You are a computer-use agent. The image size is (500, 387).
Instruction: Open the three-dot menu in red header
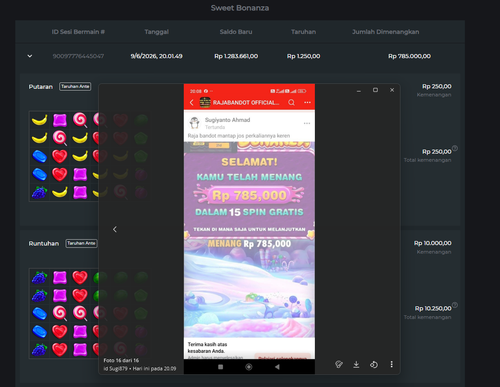click(307, 102)
